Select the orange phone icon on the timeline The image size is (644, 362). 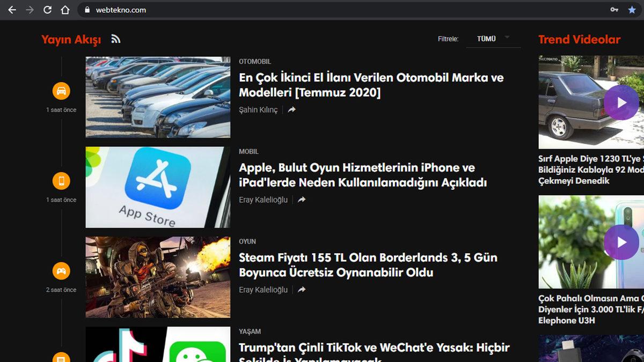61,181
